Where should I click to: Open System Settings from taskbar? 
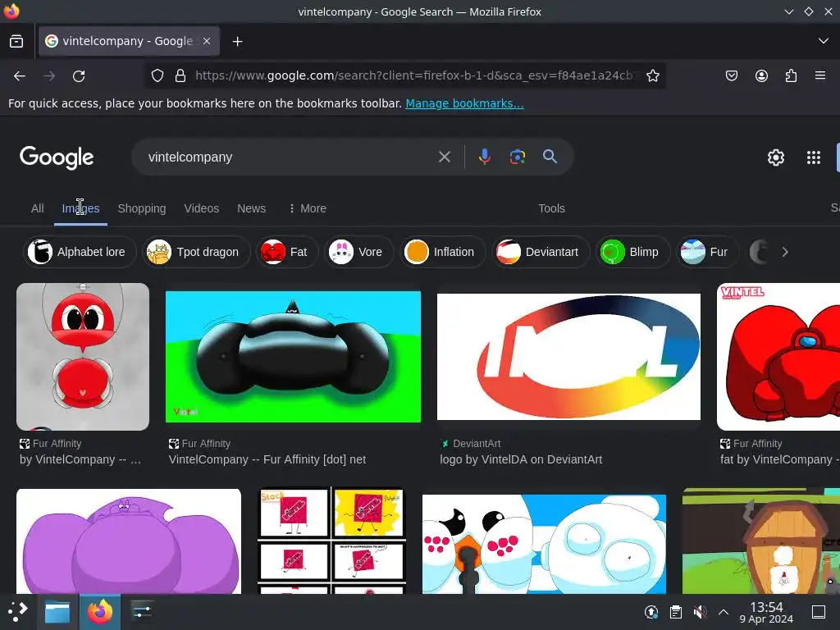[142, 612]
